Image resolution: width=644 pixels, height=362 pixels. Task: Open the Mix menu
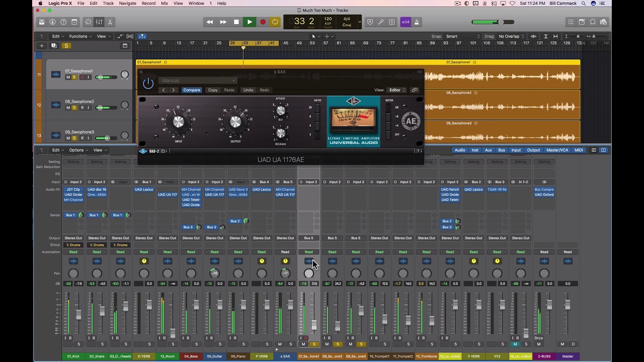point(165,4)
